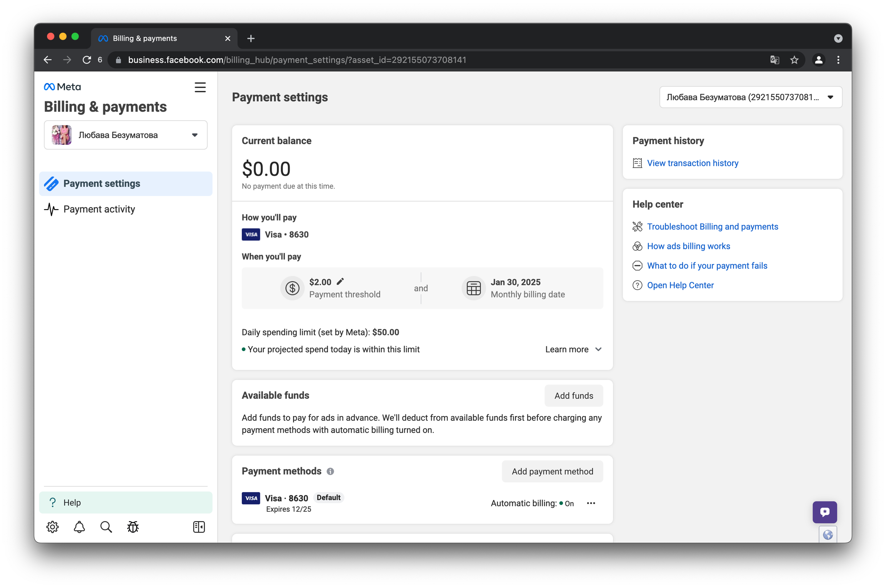
Task: Select Payment settings in the sidebar
Action: pos(102,184)
